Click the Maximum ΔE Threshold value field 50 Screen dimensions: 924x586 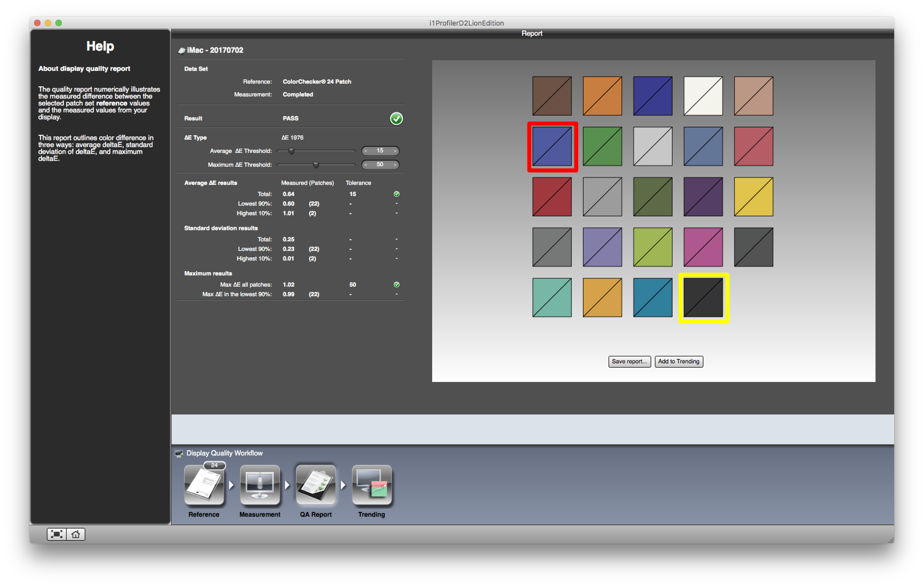tap(380, 165)
